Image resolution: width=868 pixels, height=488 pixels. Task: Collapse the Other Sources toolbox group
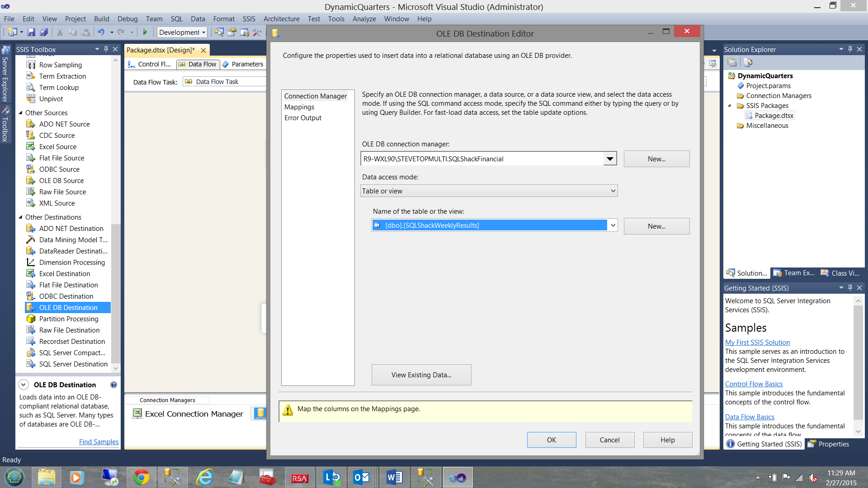(x=20, y=113)
